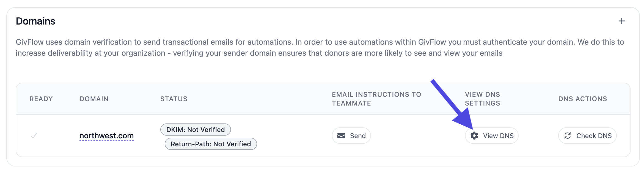
Task: Click the envelope icon in Send button
Action: click(x=341, y=136)
